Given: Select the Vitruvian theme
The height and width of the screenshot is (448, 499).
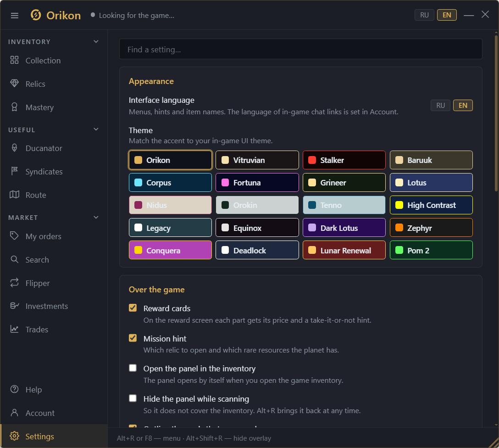Looking at the screenshot, I should [257, 160].
